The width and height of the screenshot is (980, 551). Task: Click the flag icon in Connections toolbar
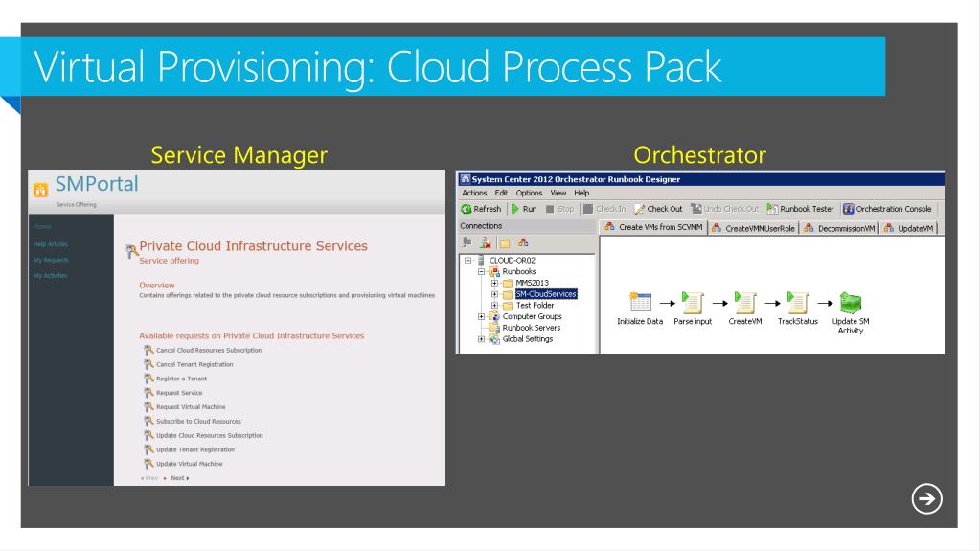(467, 242)
